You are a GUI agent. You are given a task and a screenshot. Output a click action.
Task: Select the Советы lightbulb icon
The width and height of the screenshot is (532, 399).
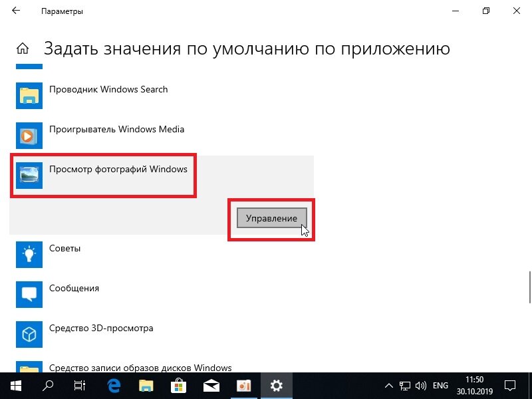click(29, 255)
